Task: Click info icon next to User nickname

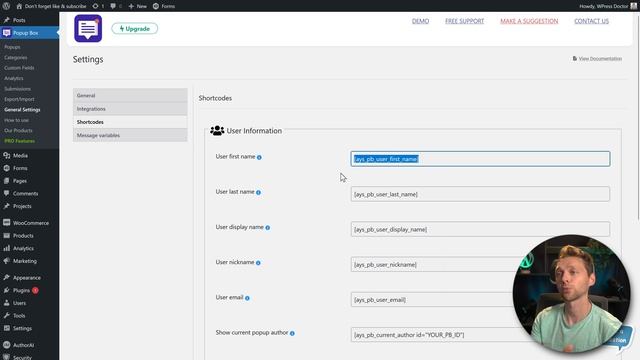Action: coord(258,263)
